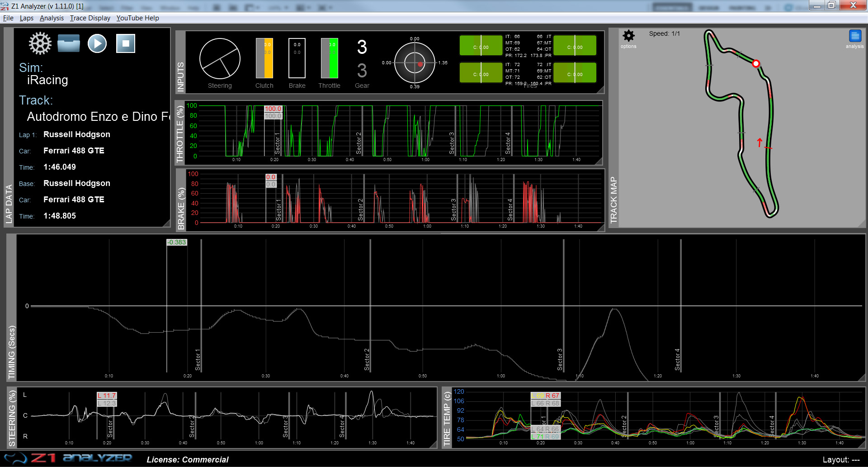Image resolution: width=868 pixels, height=467 pixels.
Task: Open the File menu
Action: point(8,18)
